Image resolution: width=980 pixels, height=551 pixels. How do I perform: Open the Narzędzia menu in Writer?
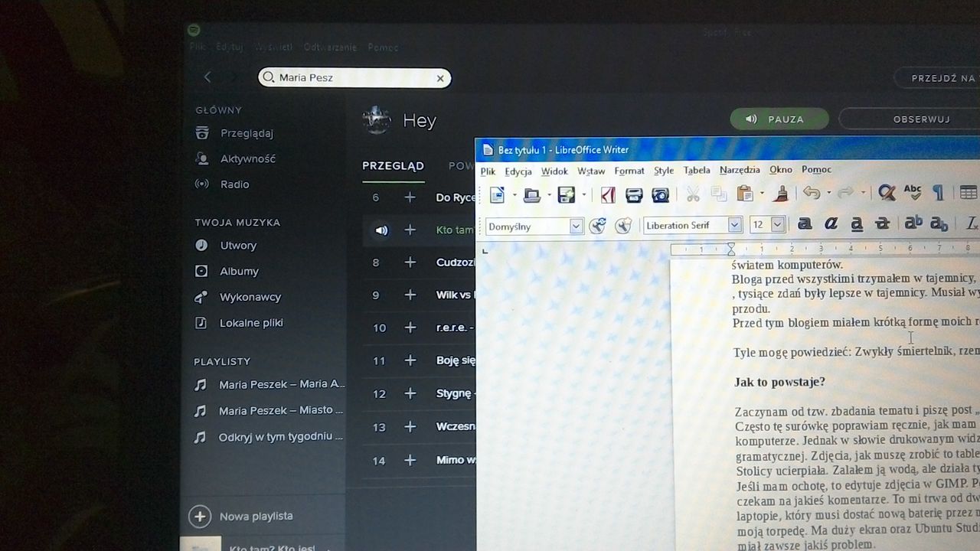tap(740, 170)
